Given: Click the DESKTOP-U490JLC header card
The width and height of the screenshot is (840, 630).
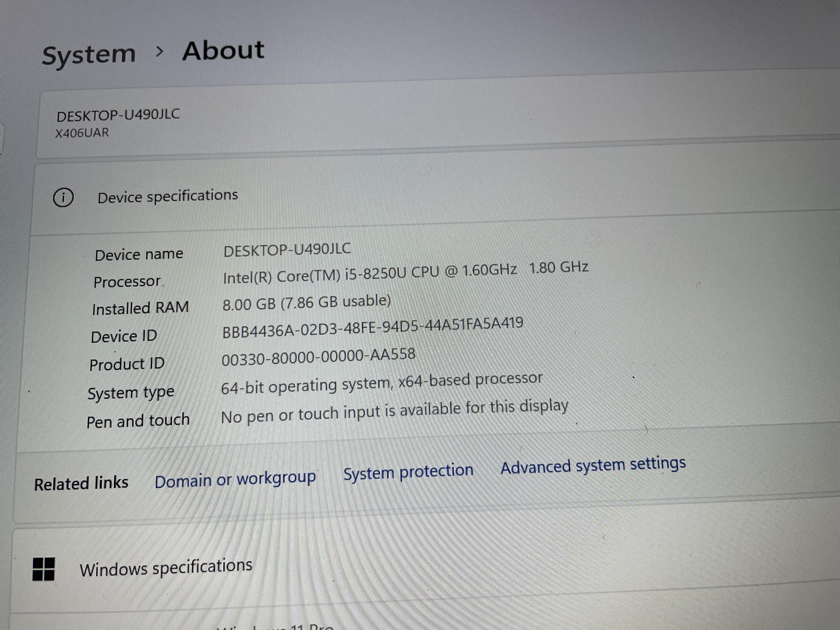Looking at the screenshot, I should 118,115.
